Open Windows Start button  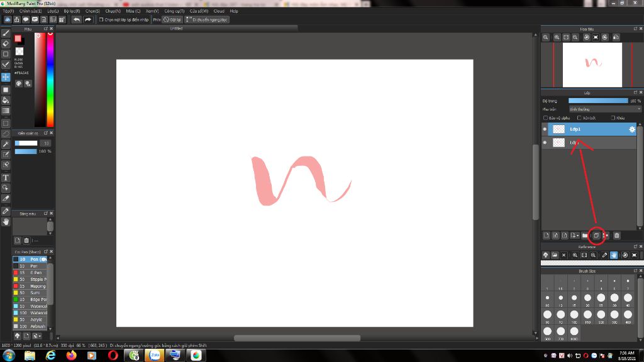(x=9, y=356)
